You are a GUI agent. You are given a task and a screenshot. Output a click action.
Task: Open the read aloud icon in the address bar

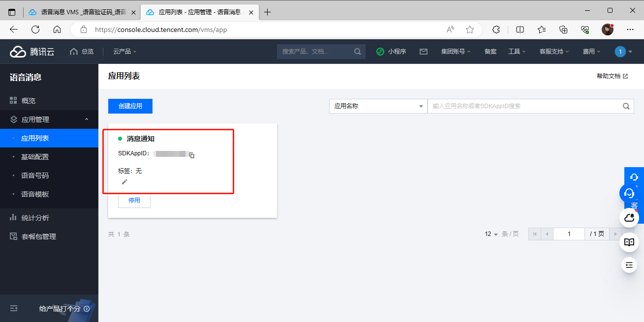(x=450, y=29)
